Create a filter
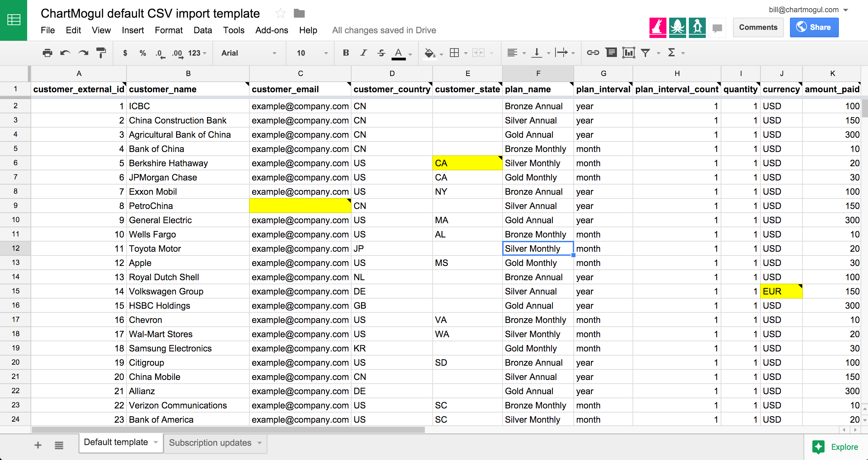This screenshot has width=868, height=460. [x=645, y=53]
